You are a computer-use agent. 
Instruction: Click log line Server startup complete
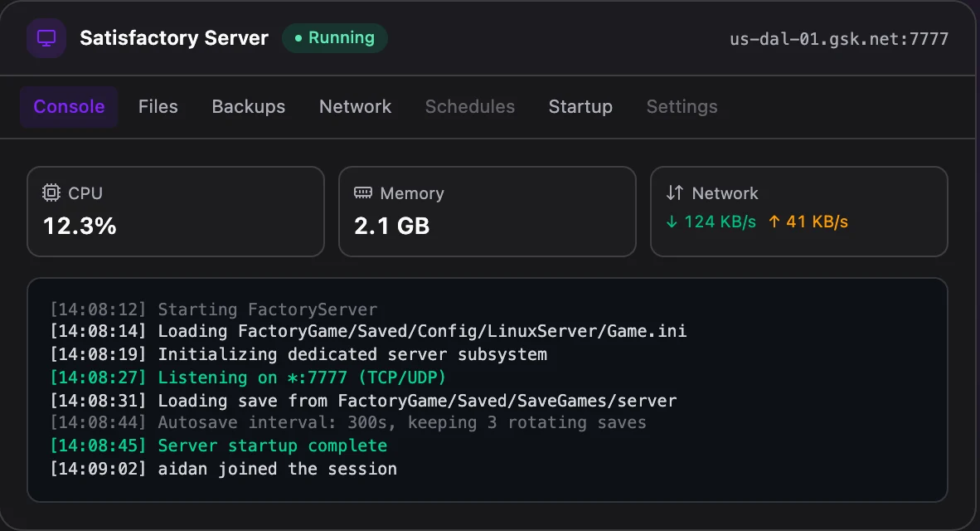pos(219,446)
